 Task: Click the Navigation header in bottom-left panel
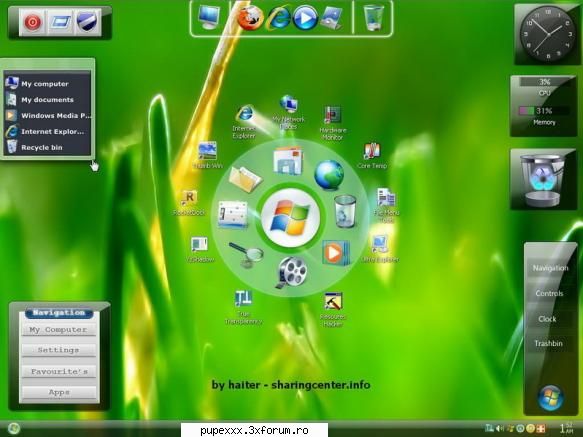pyautogui.click(x=59, y=313)
